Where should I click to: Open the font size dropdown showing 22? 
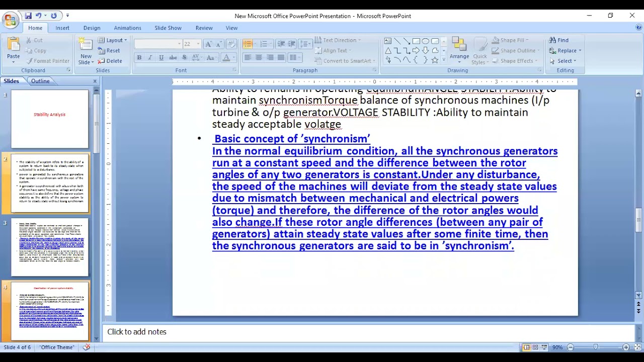point(192,44)
